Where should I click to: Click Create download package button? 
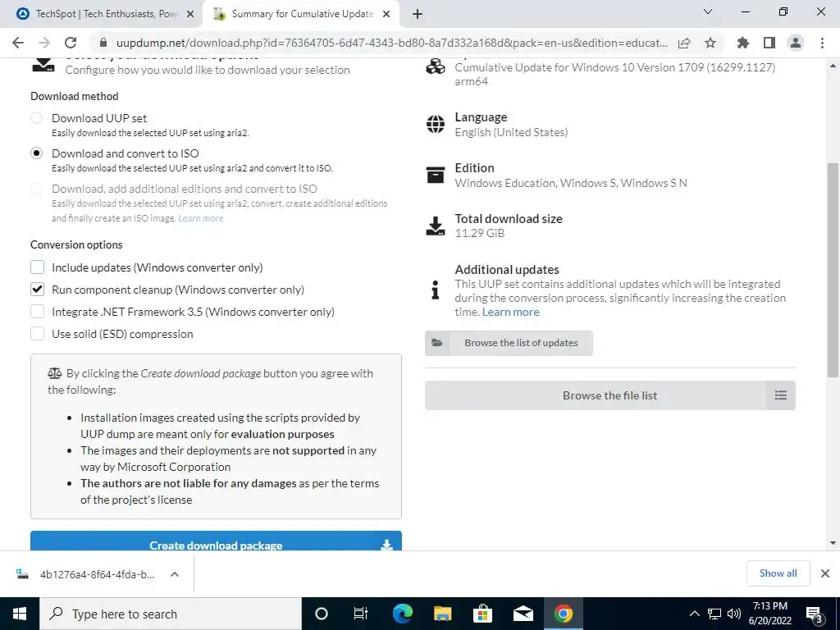pos(216,541)
